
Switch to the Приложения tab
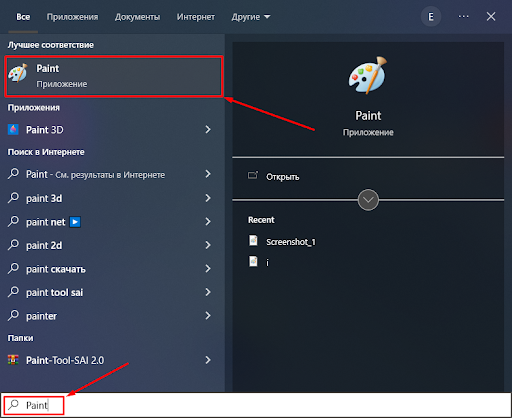point(72,17)
